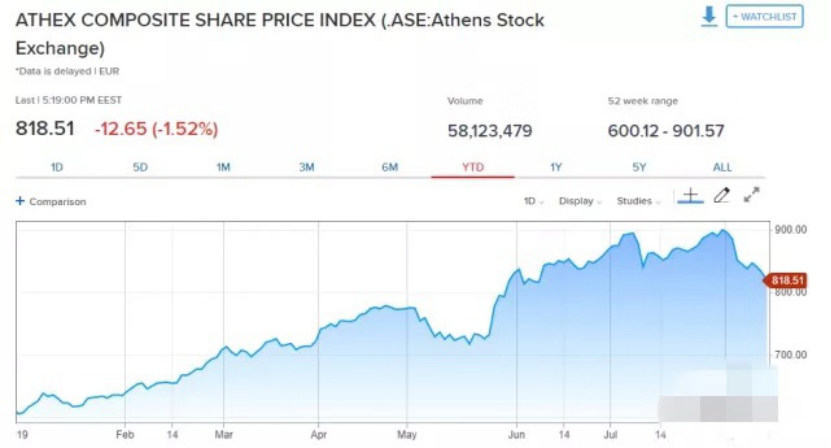Select the 1M time range
The image size is (831, 448).
coord(223,167)
